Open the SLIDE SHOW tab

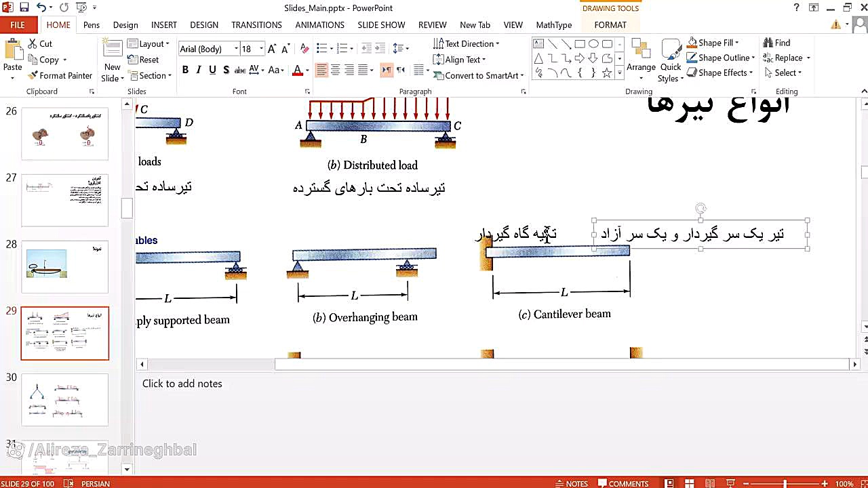pos(381,25)
